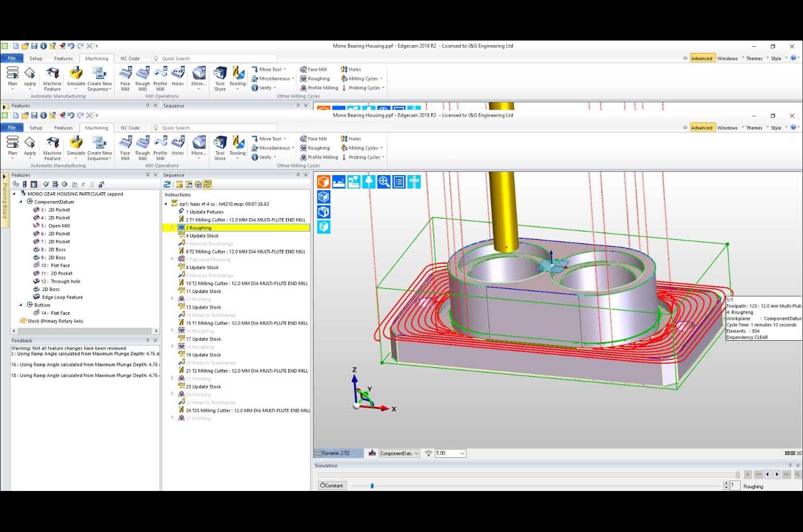Click the Features panel horizontal scrollbar
The image size is (803, 532).
point(85,330)
